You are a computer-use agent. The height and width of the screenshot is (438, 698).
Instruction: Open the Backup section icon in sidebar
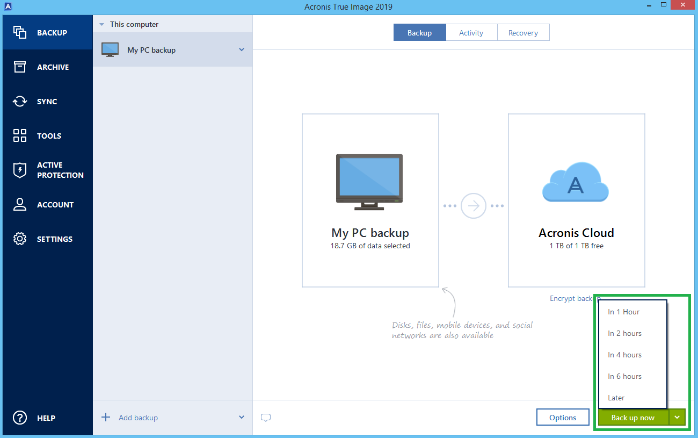click(x=20, y=32)
